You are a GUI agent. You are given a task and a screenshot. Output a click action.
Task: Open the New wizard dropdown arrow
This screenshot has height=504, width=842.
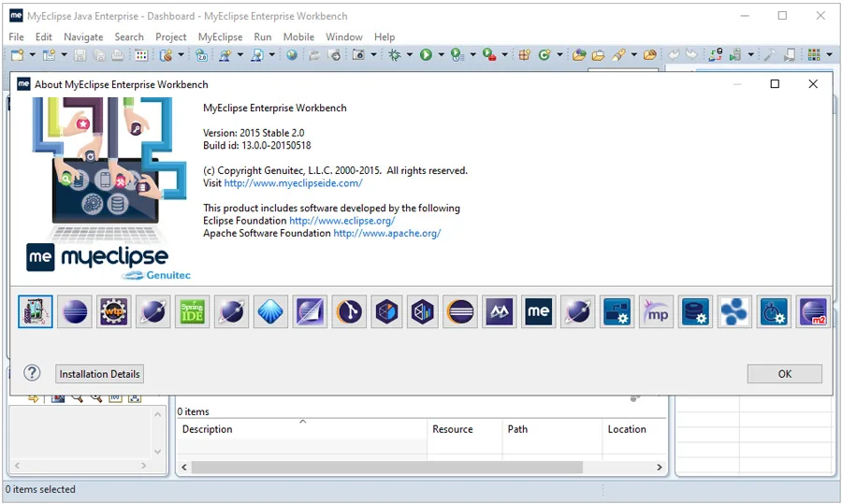pos(32,55)
